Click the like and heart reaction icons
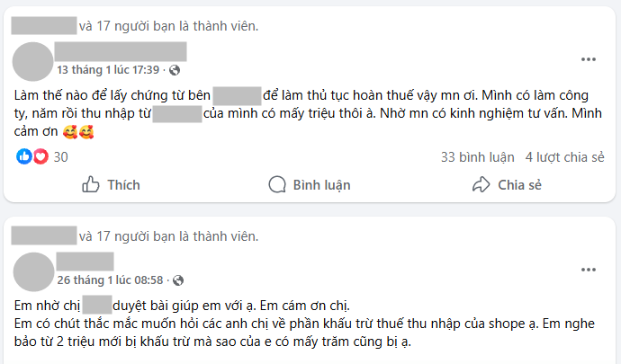 32,156
